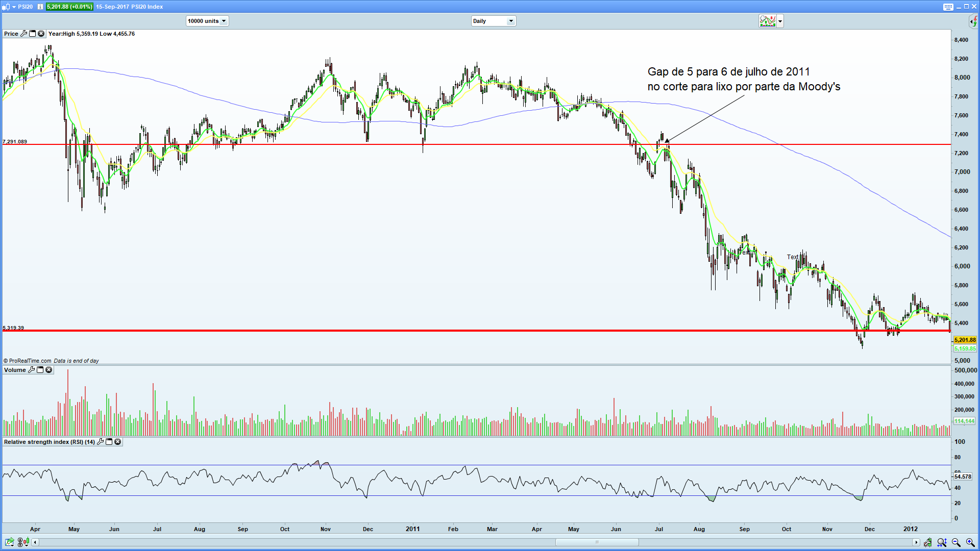980x551 pixels.
Task: Expand the 10000 units dropdown
Action: coord(224,21)
